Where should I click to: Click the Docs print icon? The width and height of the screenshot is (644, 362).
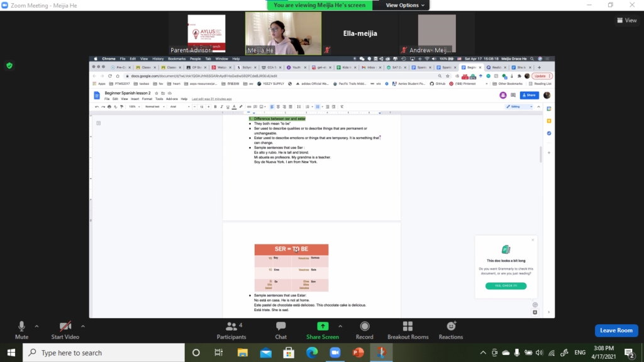tap(109, 107)
